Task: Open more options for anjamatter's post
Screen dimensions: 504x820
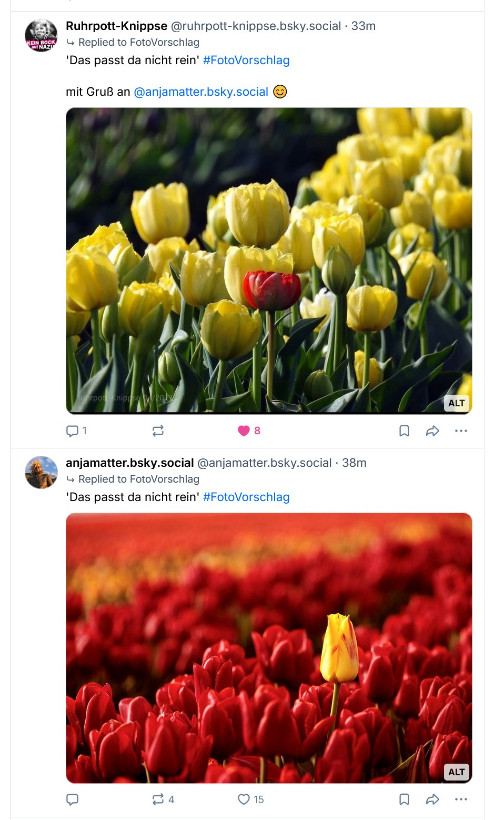Action: [x=461, y=799]
